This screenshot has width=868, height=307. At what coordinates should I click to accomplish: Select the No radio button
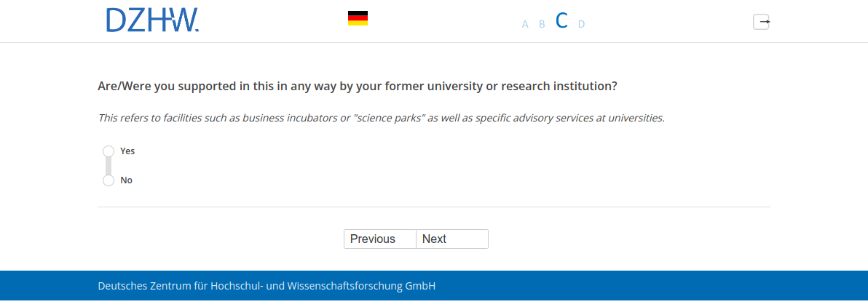pyautogui.click(x=108, y=180)
